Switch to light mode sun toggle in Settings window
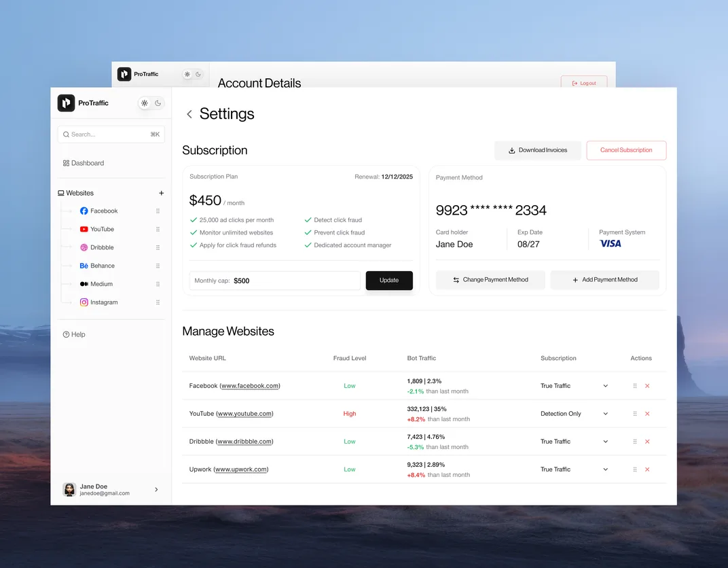This screenshot has width=728, height=568. pyautogui.click(x=145, y=103)
